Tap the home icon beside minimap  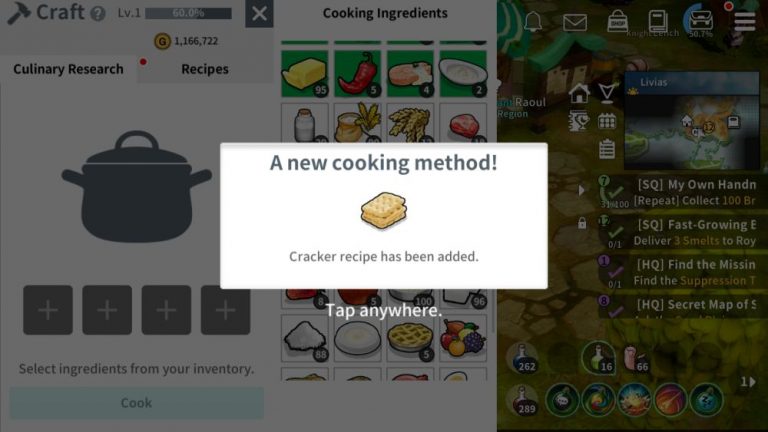coord(579,93)
